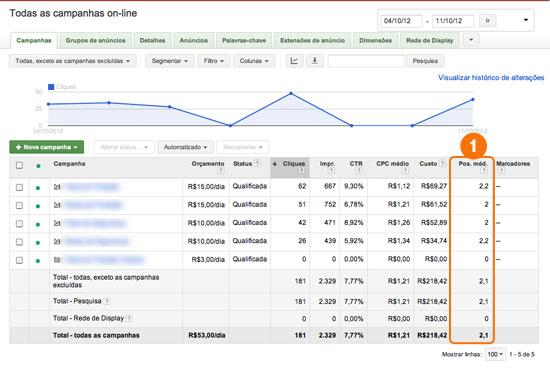The image size is (550, 368).
Task: Open help icon beside Custo header
Action: click(x=443, y=163)
